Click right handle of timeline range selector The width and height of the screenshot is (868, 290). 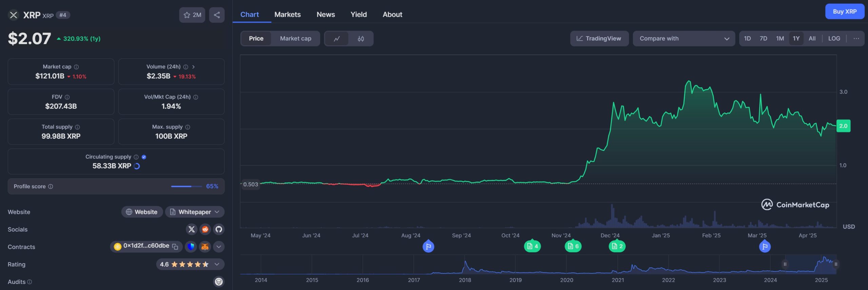836,264
